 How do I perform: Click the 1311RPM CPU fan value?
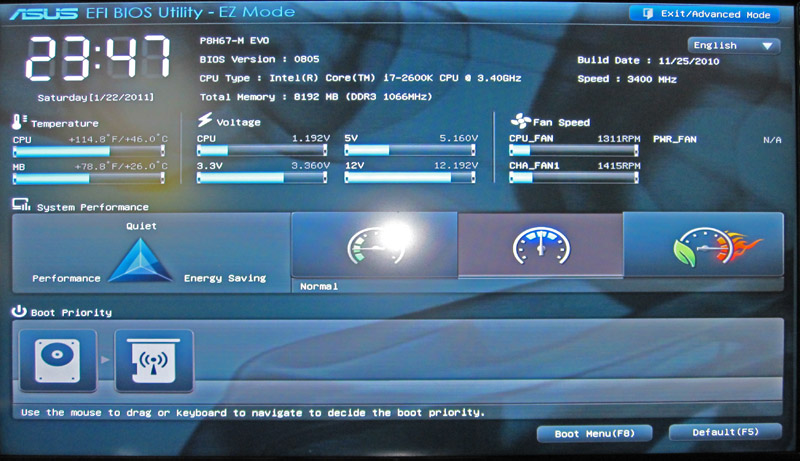click(x=618, y=139)
